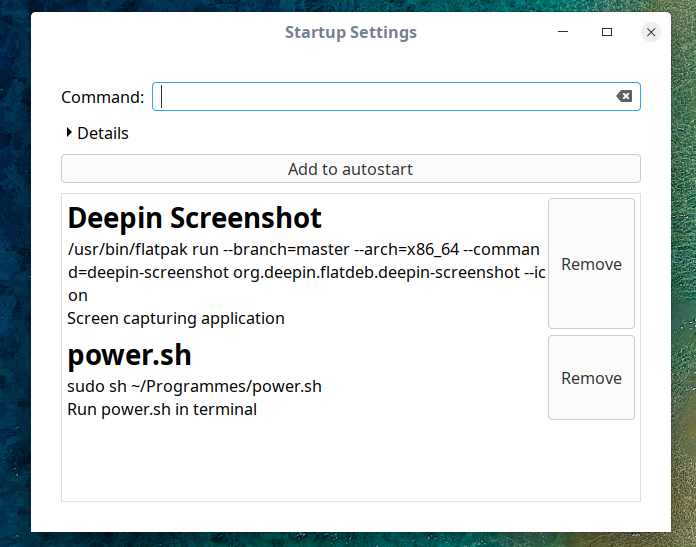
Task: Clear the Command field with backspace icon
Action: click(624, 96)
